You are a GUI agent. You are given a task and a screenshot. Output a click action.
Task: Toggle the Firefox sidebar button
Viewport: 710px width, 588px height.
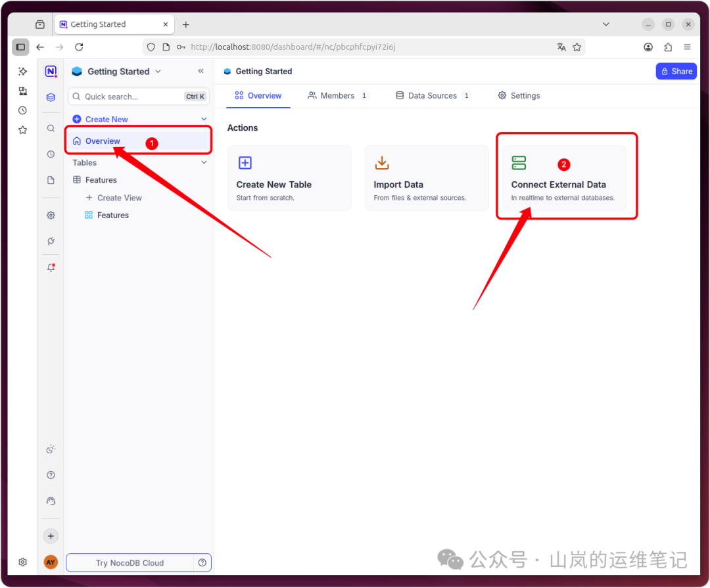click(x=20, y=47)
